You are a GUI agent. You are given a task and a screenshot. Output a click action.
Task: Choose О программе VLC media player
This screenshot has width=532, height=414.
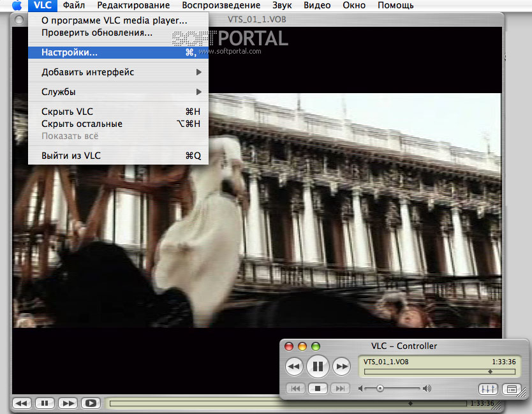click(119, 20)
